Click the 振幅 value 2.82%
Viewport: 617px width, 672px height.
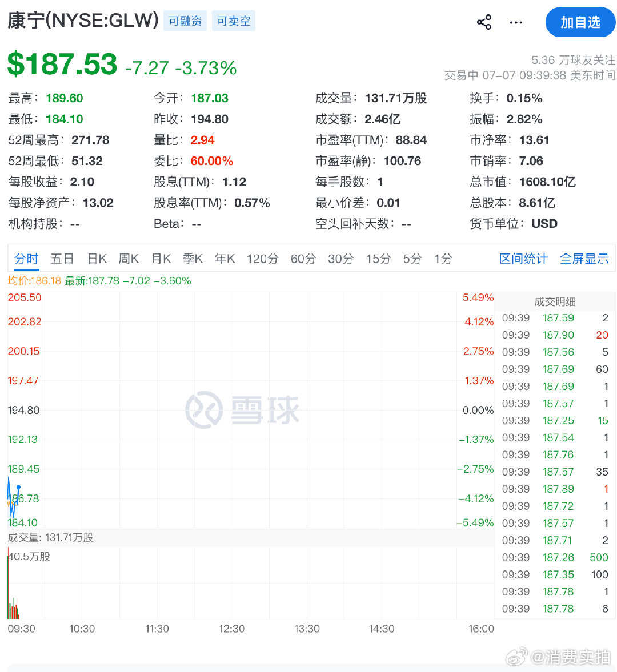524,119
